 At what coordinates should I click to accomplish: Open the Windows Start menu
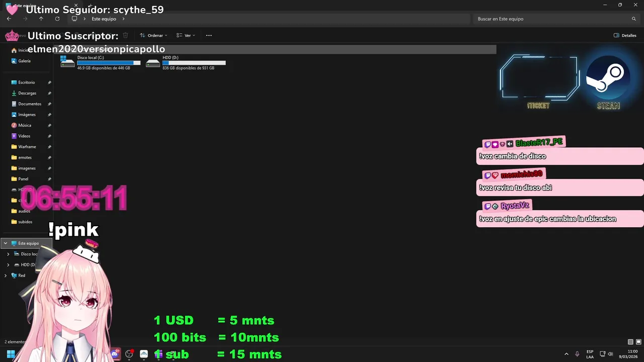[11, 354]
